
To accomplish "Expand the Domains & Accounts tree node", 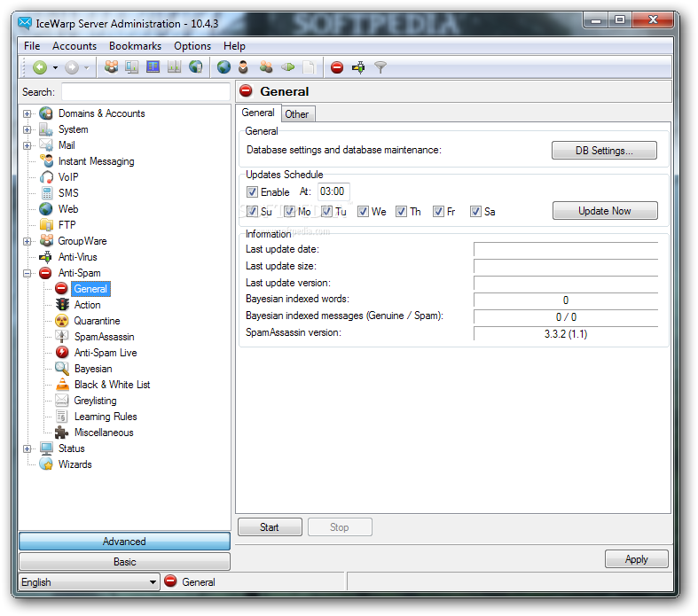I will pyautogui.click(x=27, y=113).
